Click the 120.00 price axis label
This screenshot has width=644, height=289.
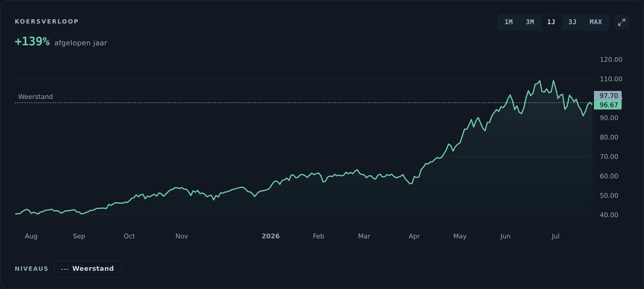611,60
